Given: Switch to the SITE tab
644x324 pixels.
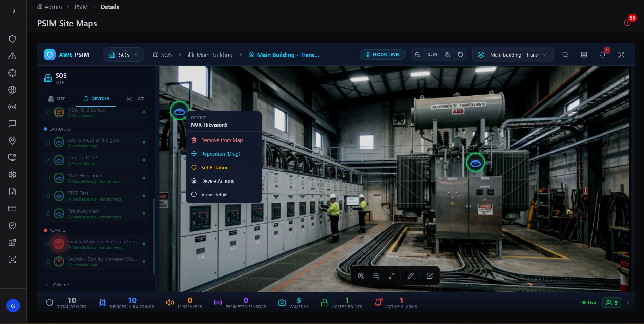Looking at the screenshot, I should 57,99.
